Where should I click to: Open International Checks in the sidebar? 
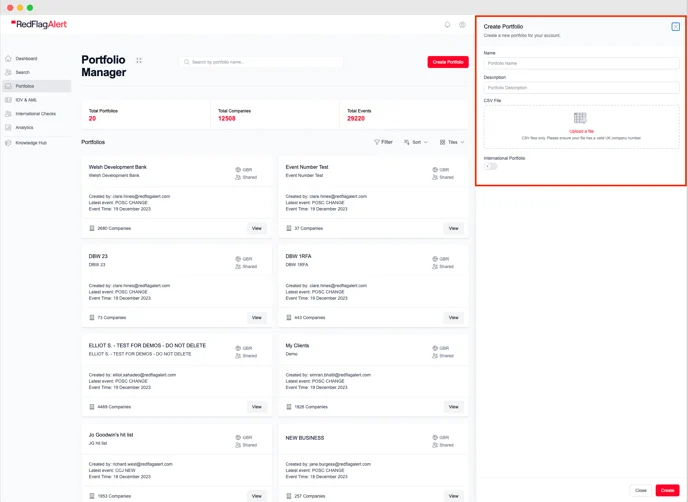tap(36, 114)
